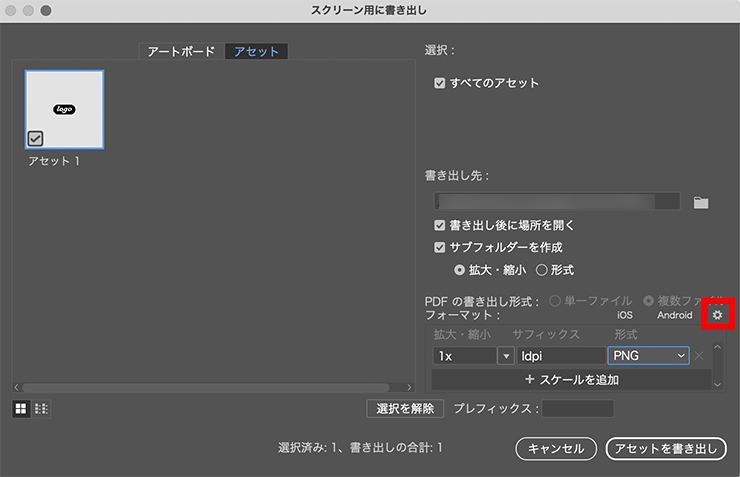Click the plus icon on スケールを追加

pos(530,380)
